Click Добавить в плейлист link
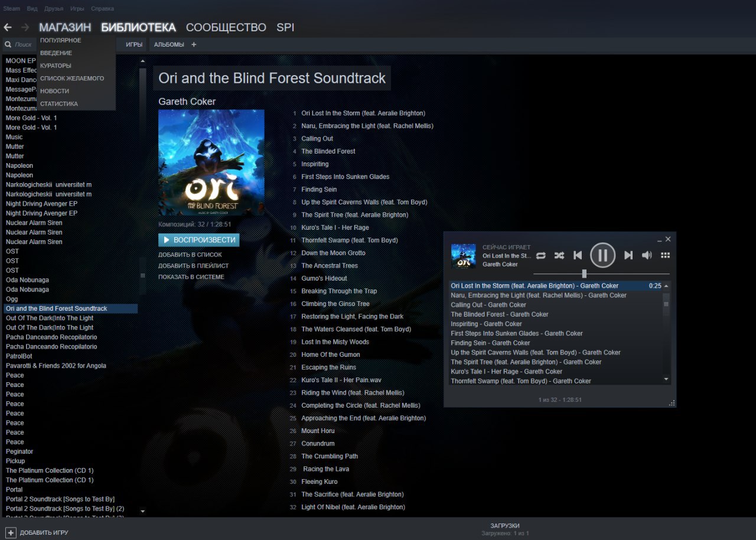756x540 pixels. 194,266
